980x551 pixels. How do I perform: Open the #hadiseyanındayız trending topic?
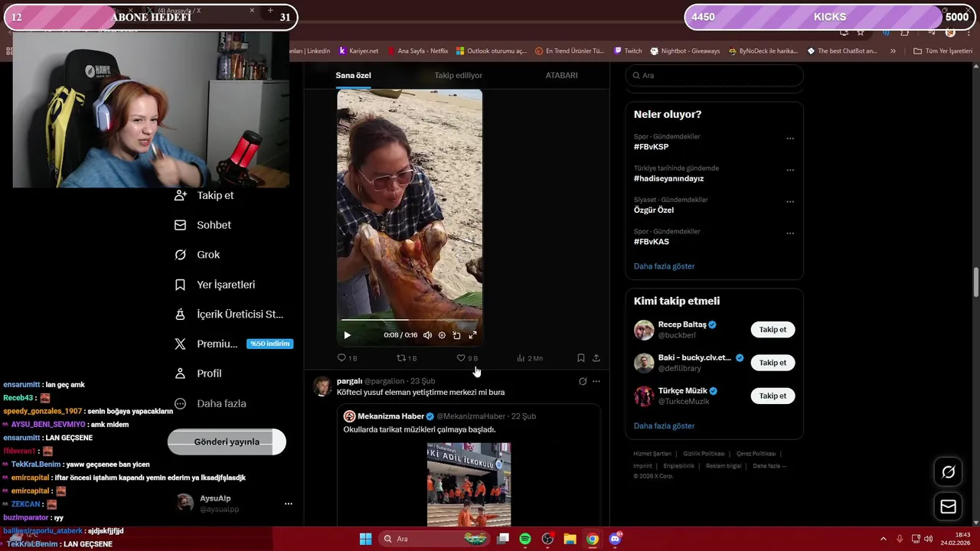[668, 178]
